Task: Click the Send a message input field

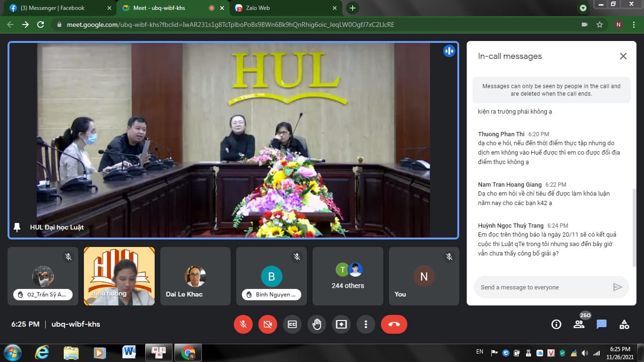Action: pyautogui.click(x=542, y=287)
